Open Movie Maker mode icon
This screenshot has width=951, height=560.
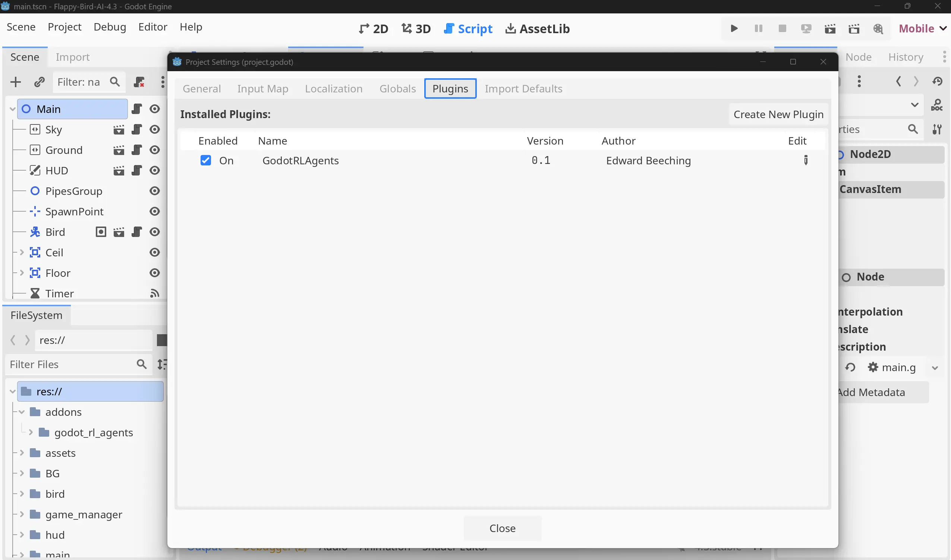[878, 29]
